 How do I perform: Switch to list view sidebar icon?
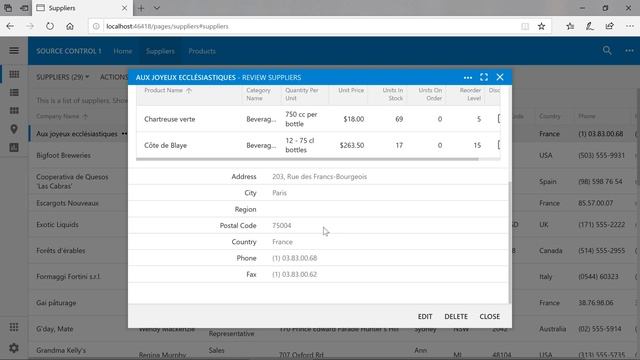pyautogui.click(x=14, y=93)
